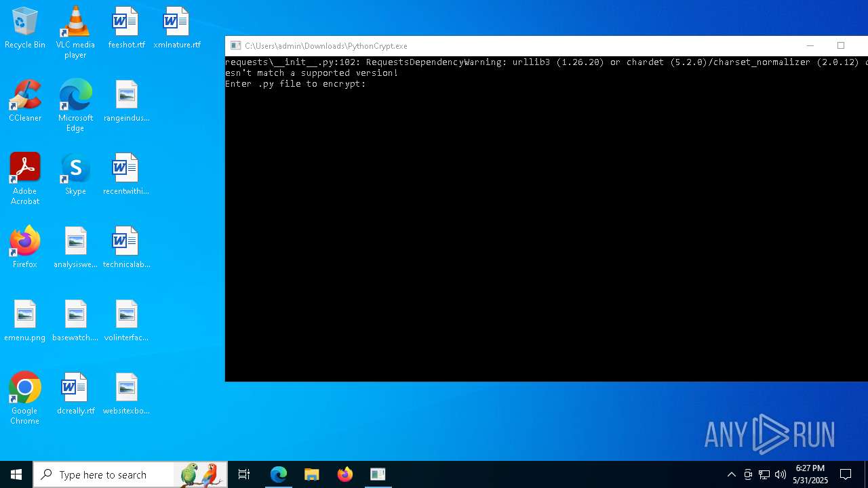Select the recentwithi... document icon
868x488 pixels.
126,175
